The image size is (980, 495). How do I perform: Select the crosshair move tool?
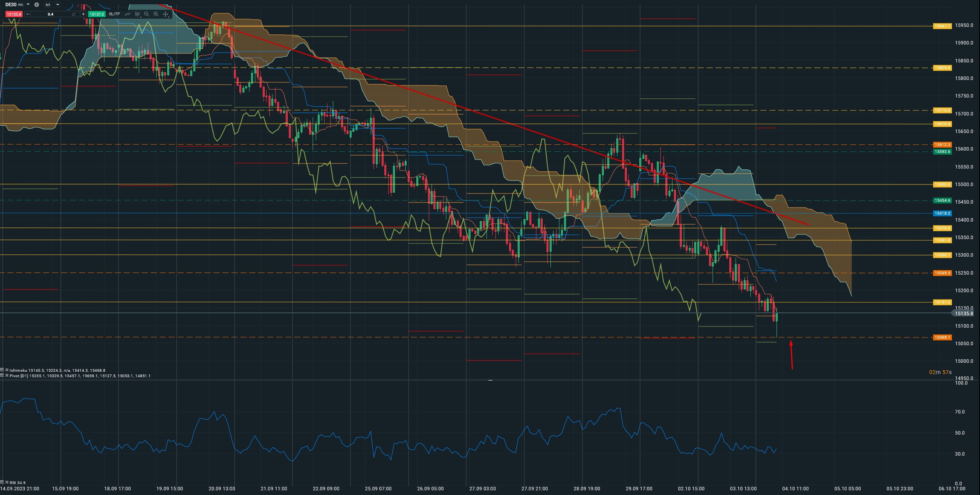(165, 14)
